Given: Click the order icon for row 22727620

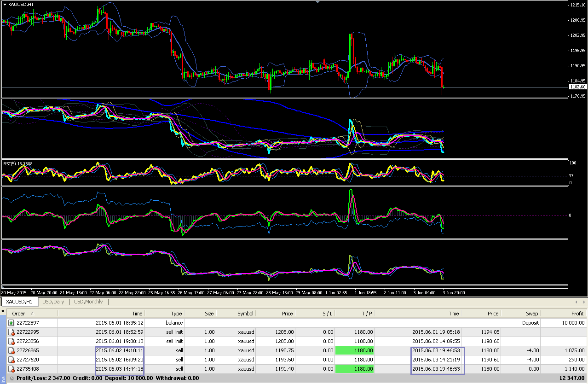Looking at the screenshot, I should click(x=11, y=360).
